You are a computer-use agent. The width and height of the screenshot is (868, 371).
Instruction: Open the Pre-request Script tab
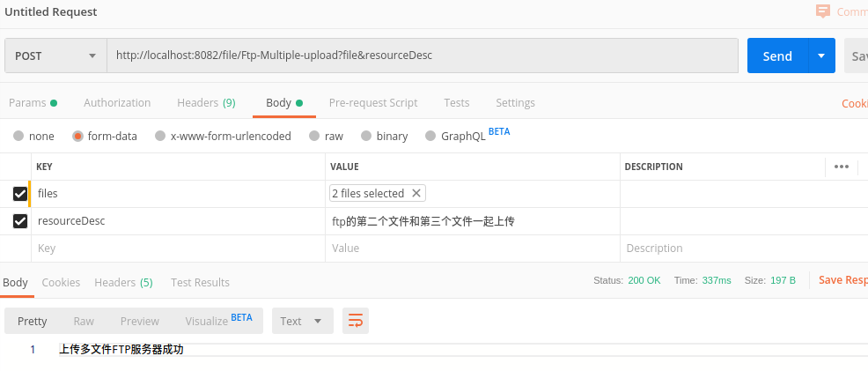click(373, 102)
